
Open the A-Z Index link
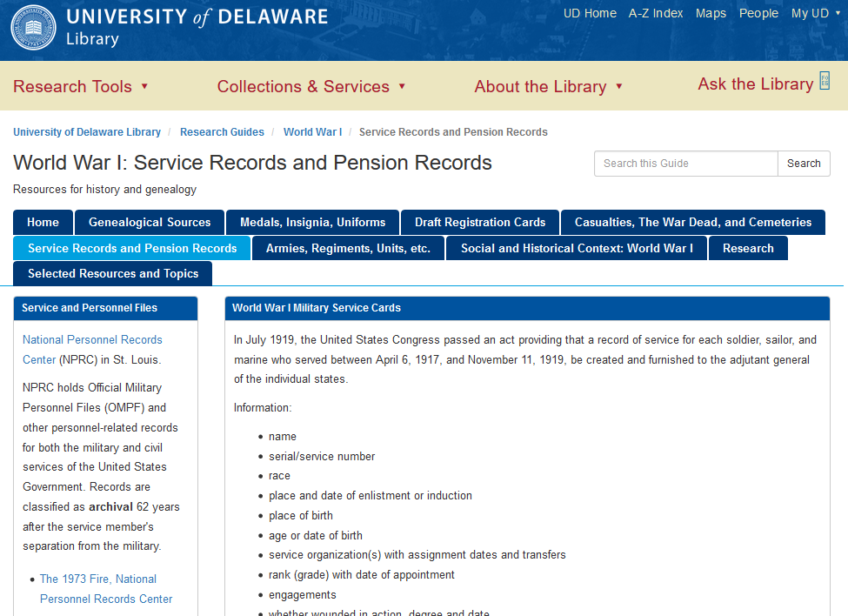[x=656, y=14]
